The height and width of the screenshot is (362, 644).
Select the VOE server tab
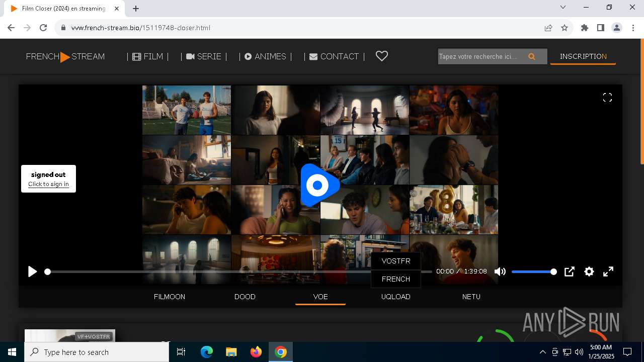(x=320, y=297)
